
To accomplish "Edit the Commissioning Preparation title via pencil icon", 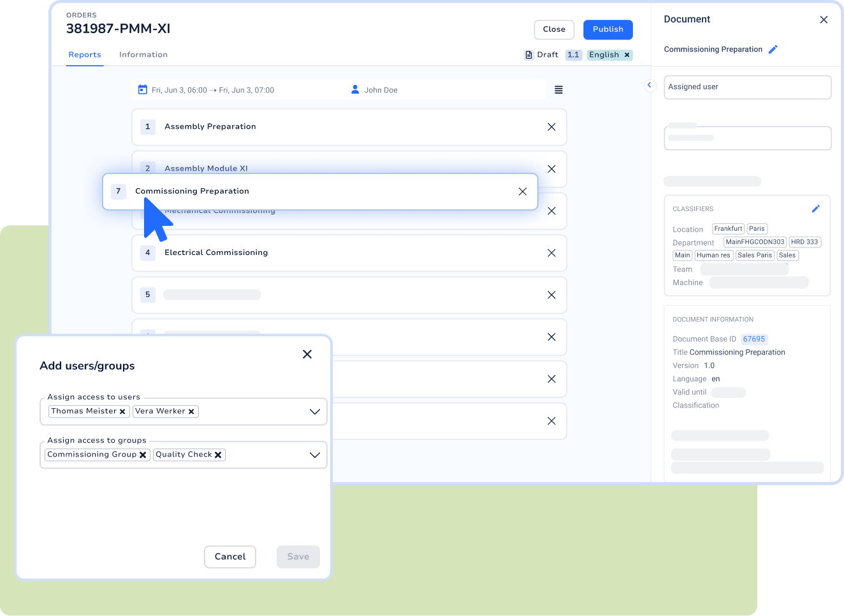I will pos(773,49).
